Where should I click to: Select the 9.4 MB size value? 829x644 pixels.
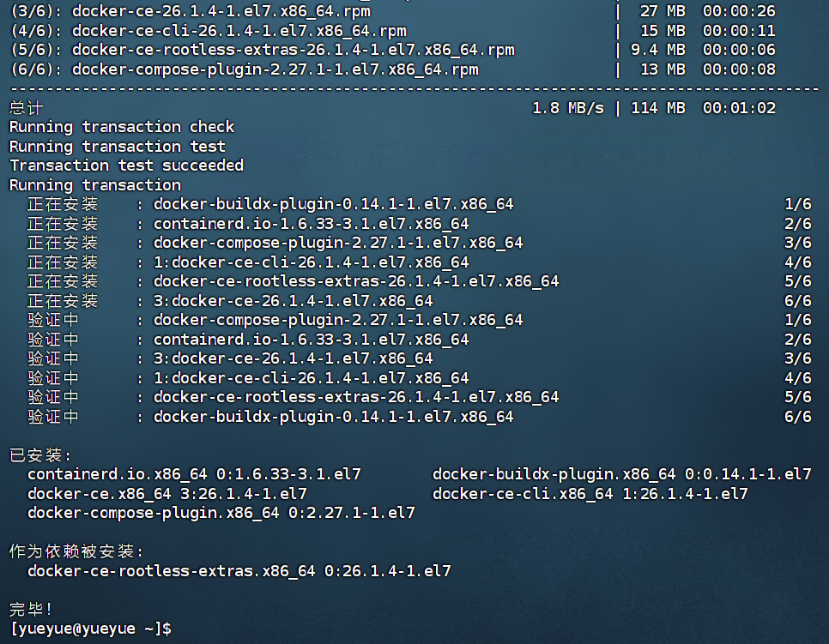pyautogui.click(x=658, y=50)
